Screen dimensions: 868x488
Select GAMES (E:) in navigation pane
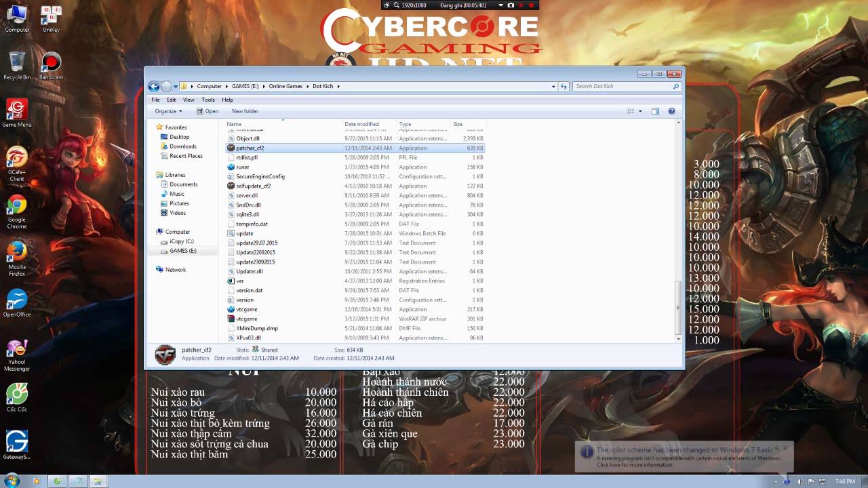point(183,251)
